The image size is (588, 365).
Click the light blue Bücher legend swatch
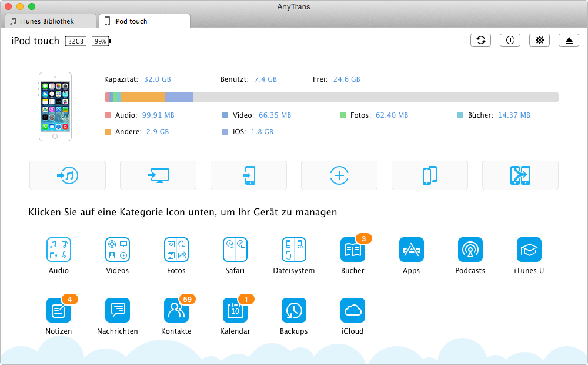[460, 115]
